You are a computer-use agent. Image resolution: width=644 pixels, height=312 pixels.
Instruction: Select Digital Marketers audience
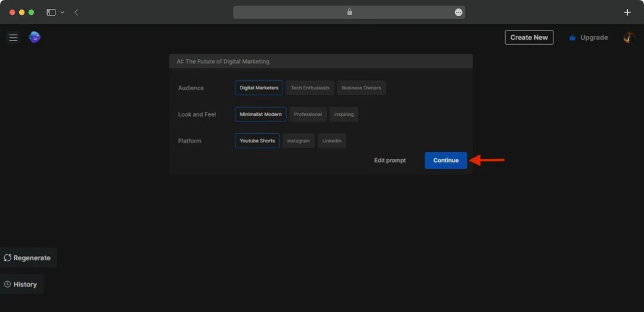tap(259, 88)
